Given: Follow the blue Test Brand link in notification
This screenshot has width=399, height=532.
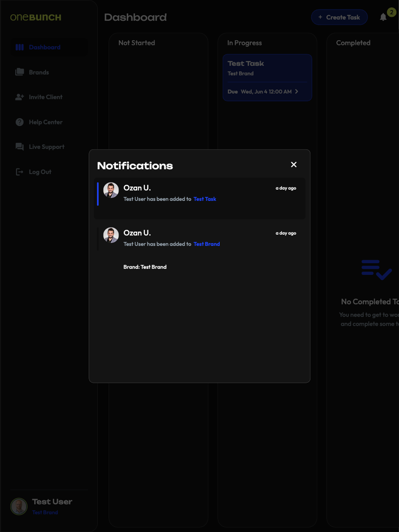Looking at the screenshot, I should pyautogui.click(x=207, y=244).
